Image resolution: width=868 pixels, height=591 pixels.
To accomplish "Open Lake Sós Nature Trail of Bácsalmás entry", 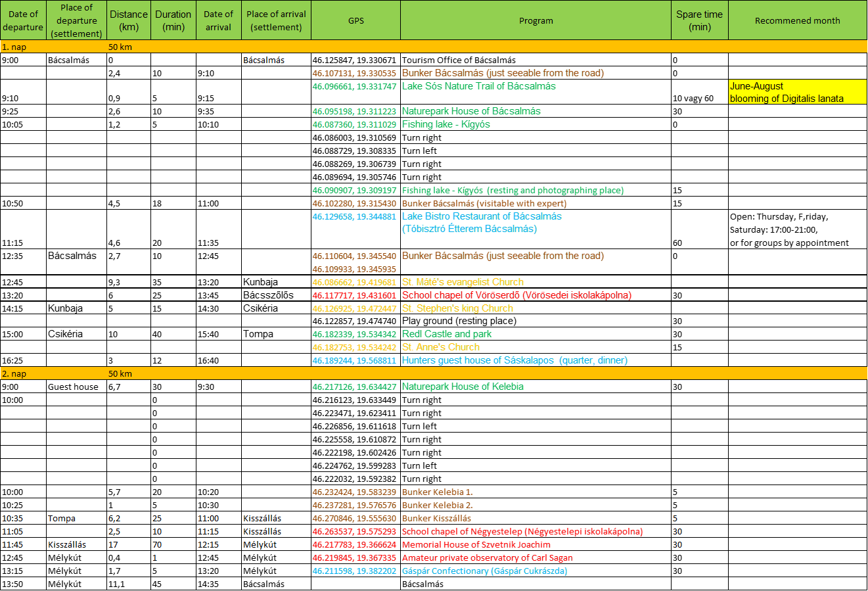I will pyautogui.click(x=478, y=86).
